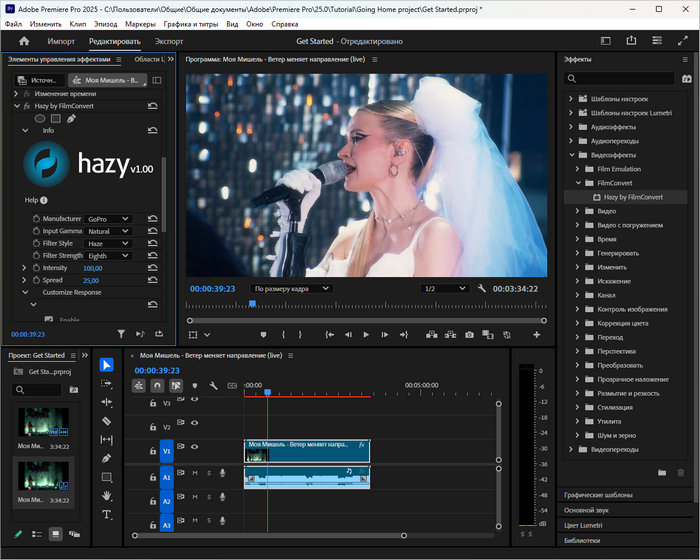Toggle V1 track output eye
Viewport: 700px width, 560px height.
point(195,446)
